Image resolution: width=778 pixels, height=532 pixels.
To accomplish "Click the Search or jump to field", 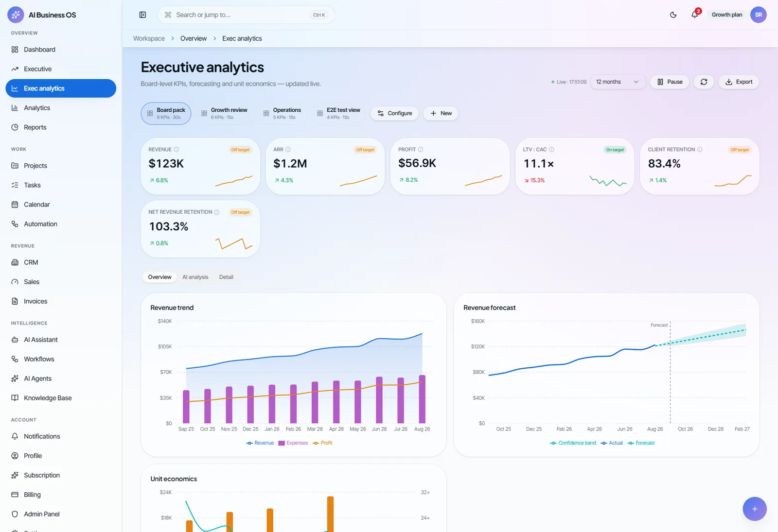I will point(246,15).
